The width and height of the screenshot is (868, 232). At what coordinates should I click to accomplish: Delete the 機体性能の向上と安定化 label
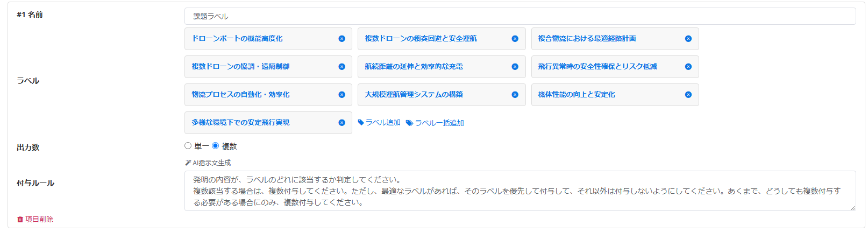(688, 95)
